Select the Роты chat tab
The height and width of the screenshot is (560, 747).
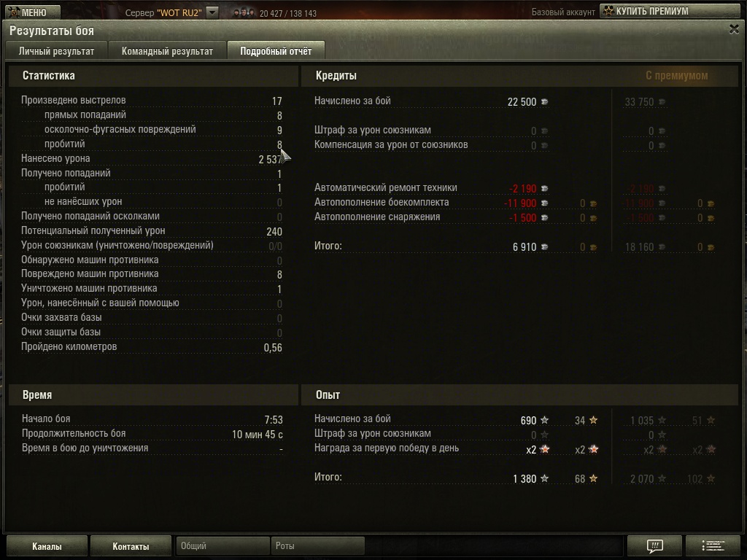tap(317, 545)
